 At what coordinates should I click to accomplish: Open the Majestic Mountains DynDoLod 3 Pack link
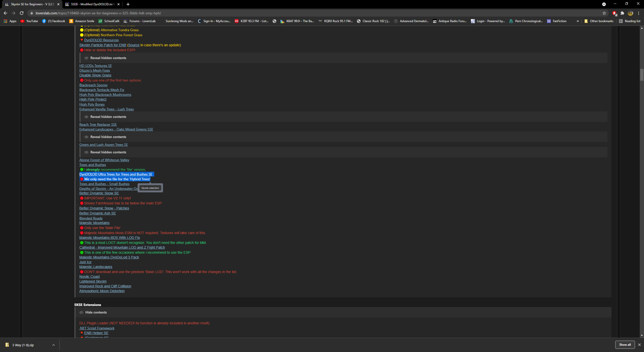[x=109, y=257]
